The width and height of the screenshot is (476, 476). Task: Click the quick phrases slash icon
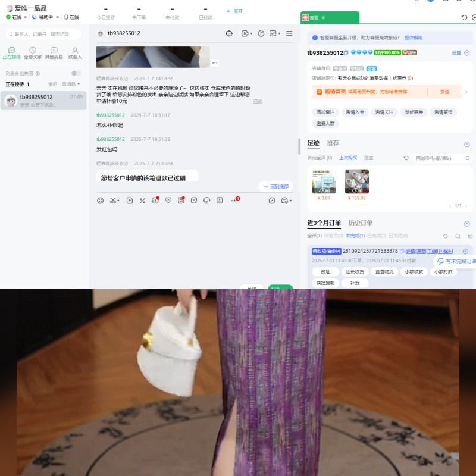(x=142, y=201)
